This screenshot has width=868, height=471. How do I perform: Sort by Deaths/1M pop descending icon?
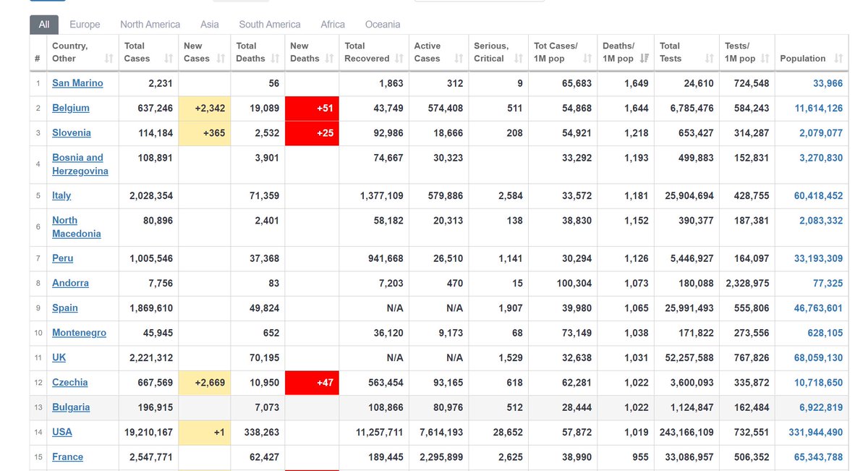coord(644,59)
